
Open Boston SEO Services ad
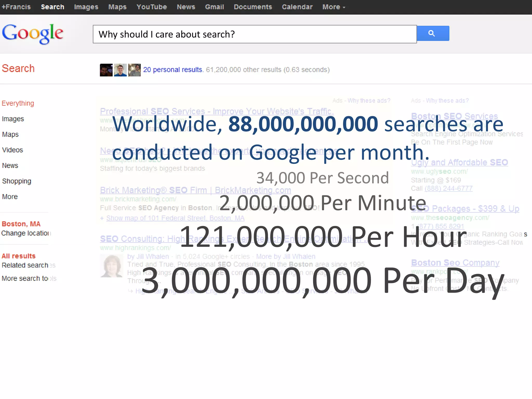[x=455, y=116]
